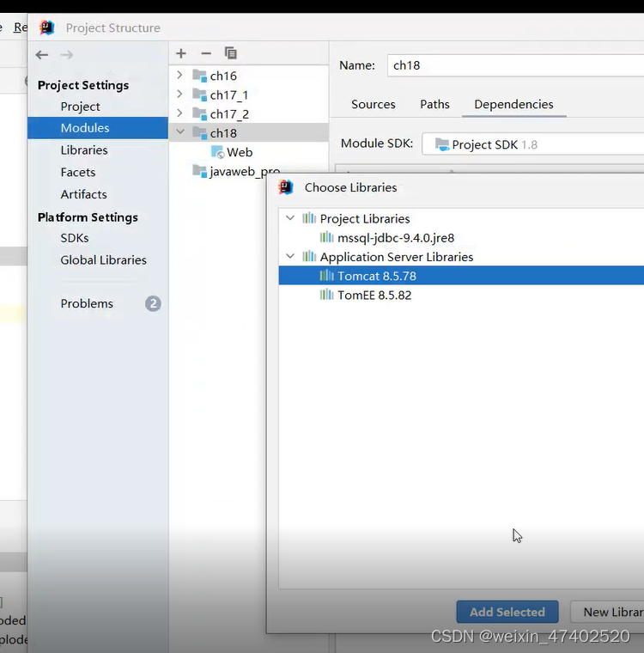This screenshot has height=653, width=644.
Task: Click IntelliJ logo in Project Structure title
Action: [x=47, y=27]
